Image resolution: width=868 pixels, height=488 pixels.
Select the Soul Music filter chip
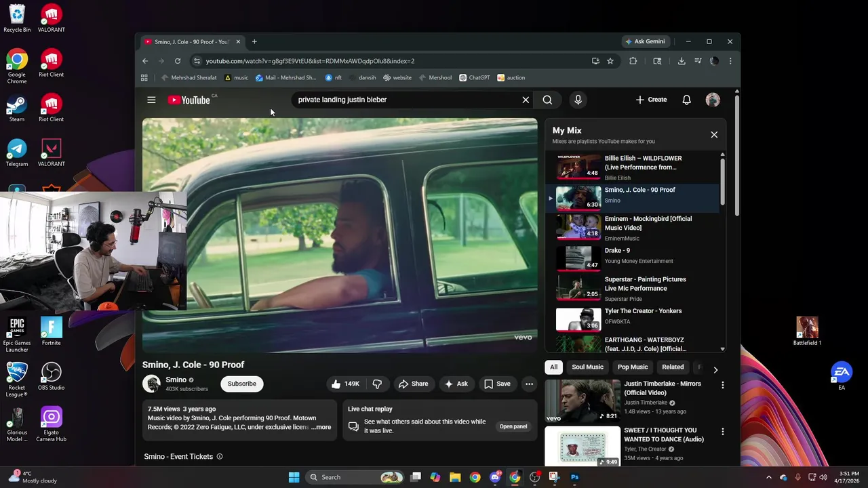(587, 367)
